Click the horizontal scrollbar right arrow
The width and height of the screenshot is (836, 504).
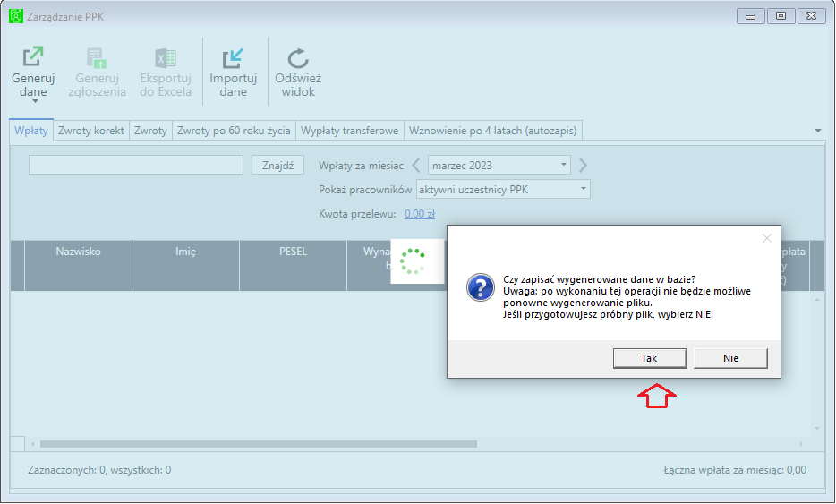[x=801, y=444]
